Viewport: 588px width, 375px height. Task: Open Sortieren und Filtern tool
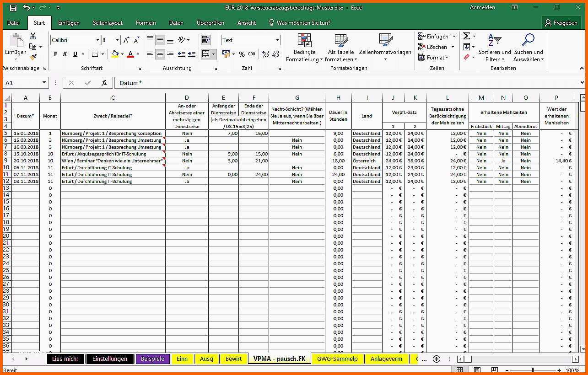[x=494, y=48]
